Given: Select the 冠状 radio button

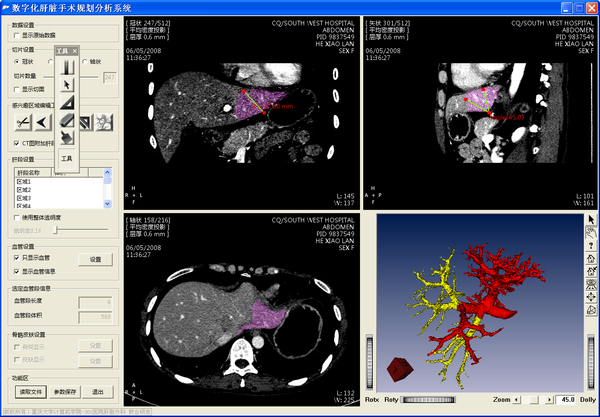Looking at the screenshot, I should point(17,61).
